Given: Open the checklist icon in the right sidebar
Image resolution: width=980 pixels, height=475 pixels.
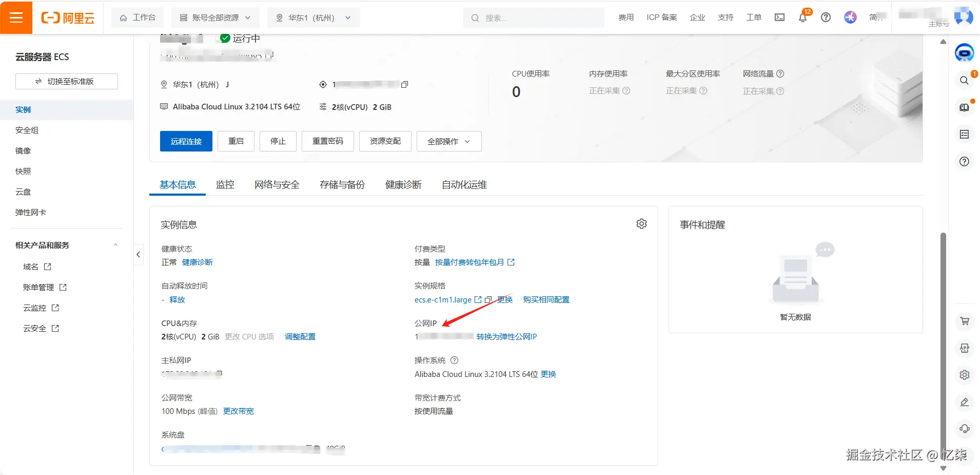Looking at the screenshot, I should [965, 135].
